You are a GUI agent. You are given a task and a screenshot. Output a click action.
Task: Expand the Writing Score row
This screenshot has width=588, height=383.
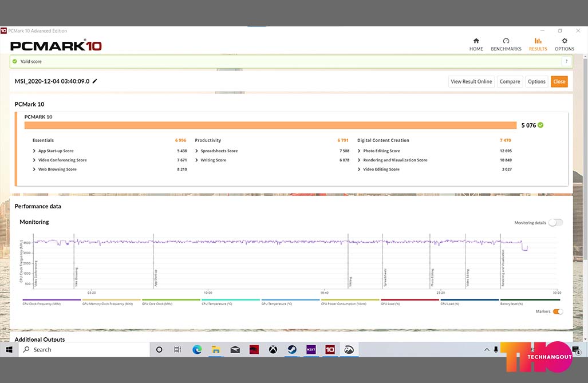(196, 160)
